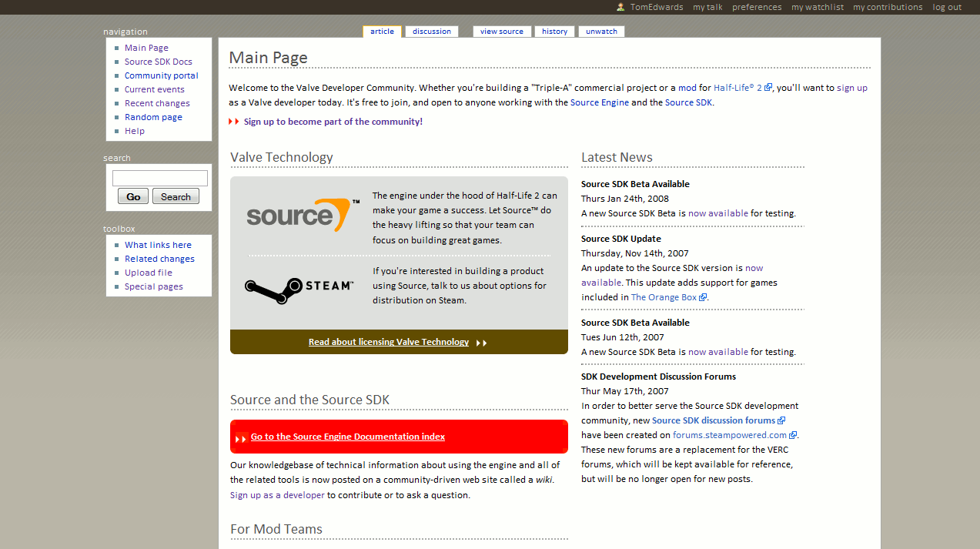Click the Go button

[133, 196]
